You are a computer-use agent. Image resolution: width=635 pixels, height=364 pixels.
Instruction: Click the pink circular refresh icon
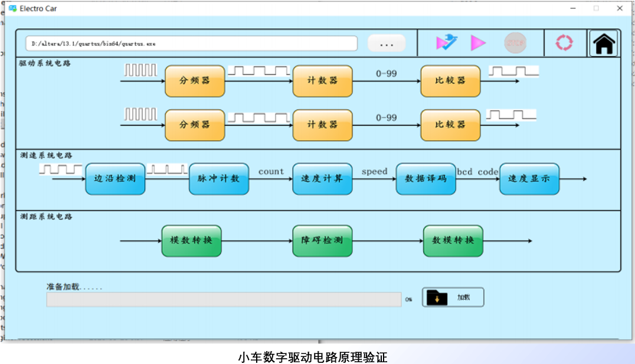(x=564, y=43)
